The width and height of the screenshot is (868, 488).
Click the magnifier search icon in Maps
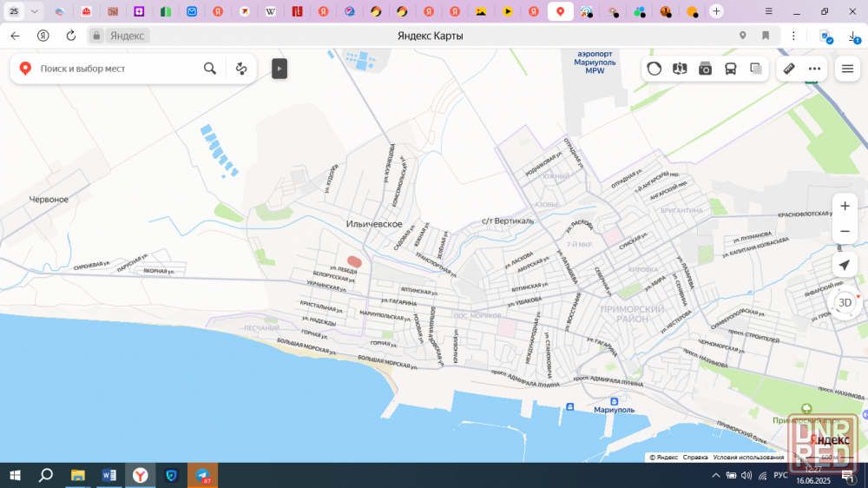pos(210,69)
